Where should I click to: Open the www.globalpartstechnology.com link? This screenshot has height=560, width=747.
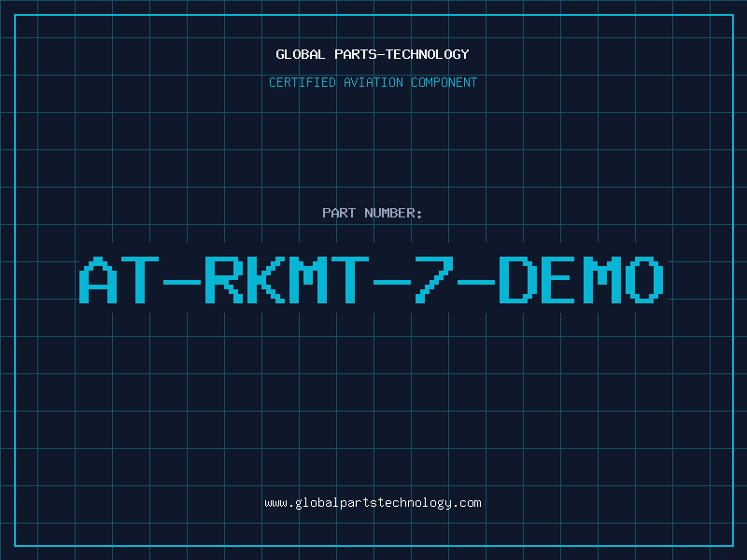[373, 503]
